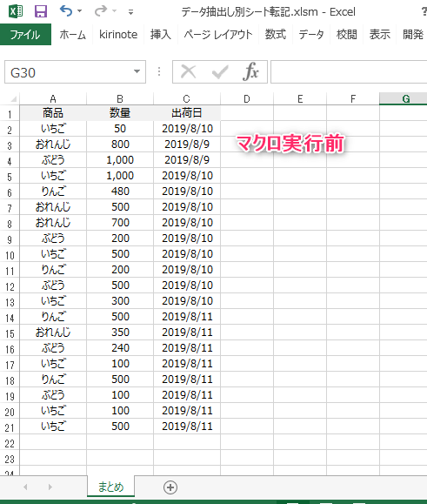The height and width of the screenshot is (504, 427).
Task: Open the ファイル tab
Action: pyautogui.click(x=25, y=35)
